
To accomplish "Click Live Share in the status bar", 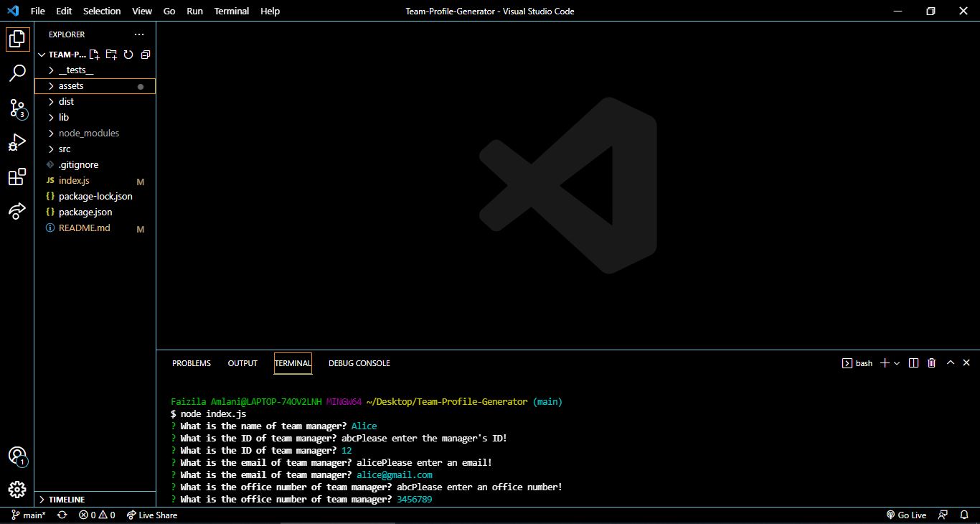I will click(152, 515).
